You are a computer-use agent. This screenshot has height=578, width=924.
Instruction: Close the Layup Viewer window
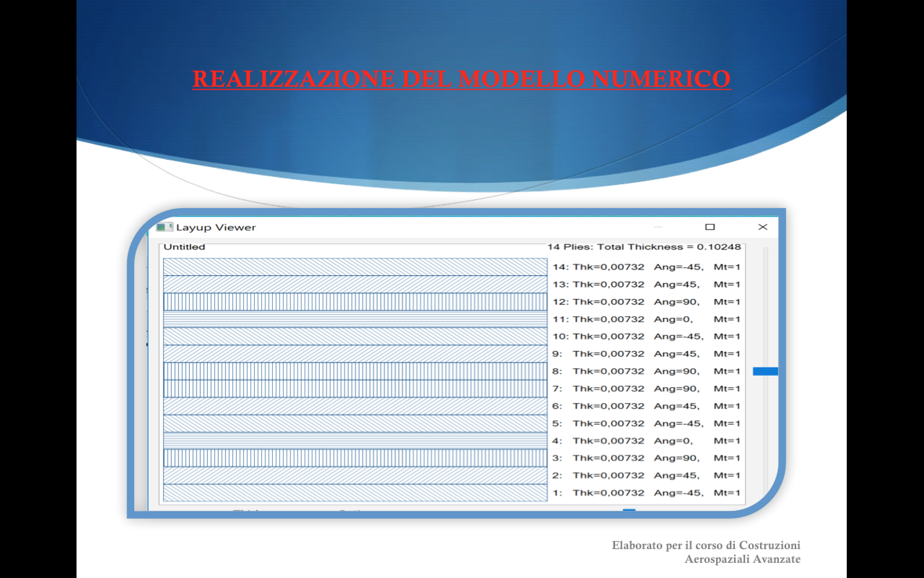pos(763,227)
